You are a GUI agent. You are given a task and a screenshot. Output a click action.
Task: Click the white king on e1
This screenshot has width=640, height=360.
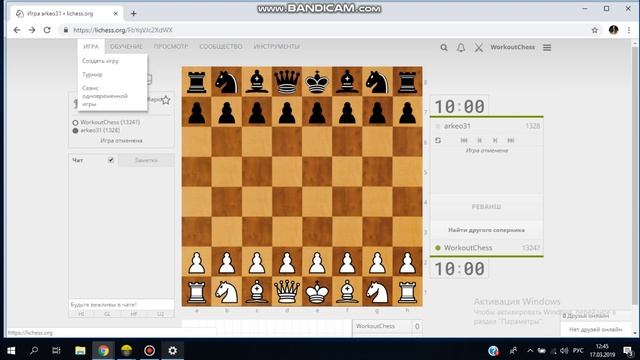(317, 292)
